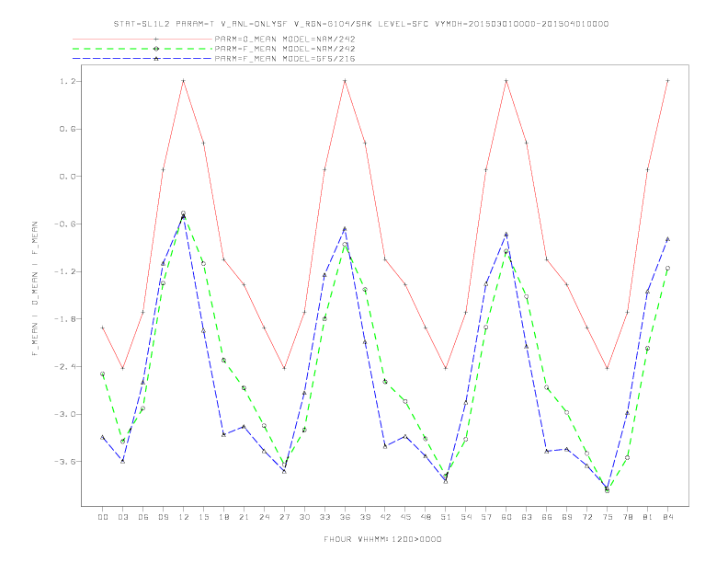Image resolution: width=728 pixels, height=563 pixels.
Task: Click the blue dashed legend line sample
Action: tap(142, 59)
